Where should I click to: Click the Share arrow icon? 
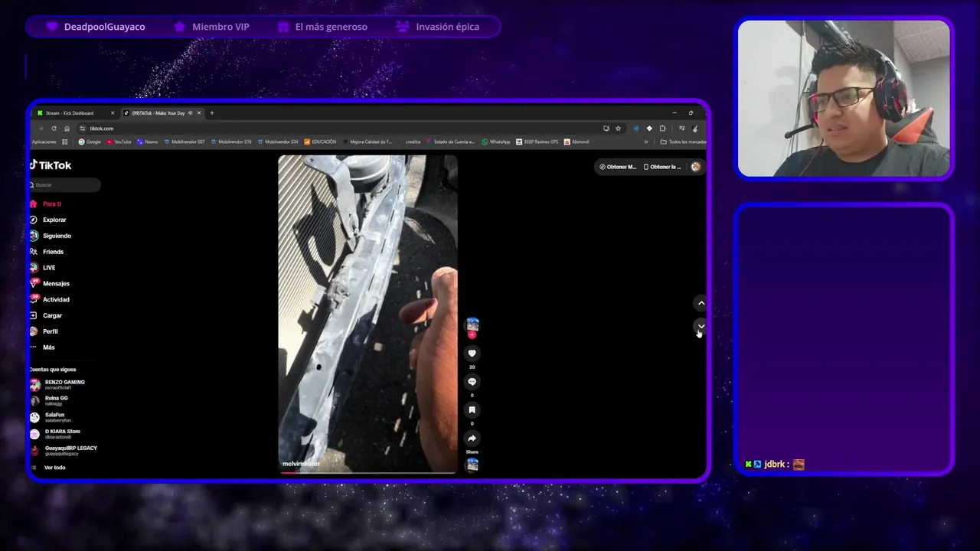coord(472,439)
